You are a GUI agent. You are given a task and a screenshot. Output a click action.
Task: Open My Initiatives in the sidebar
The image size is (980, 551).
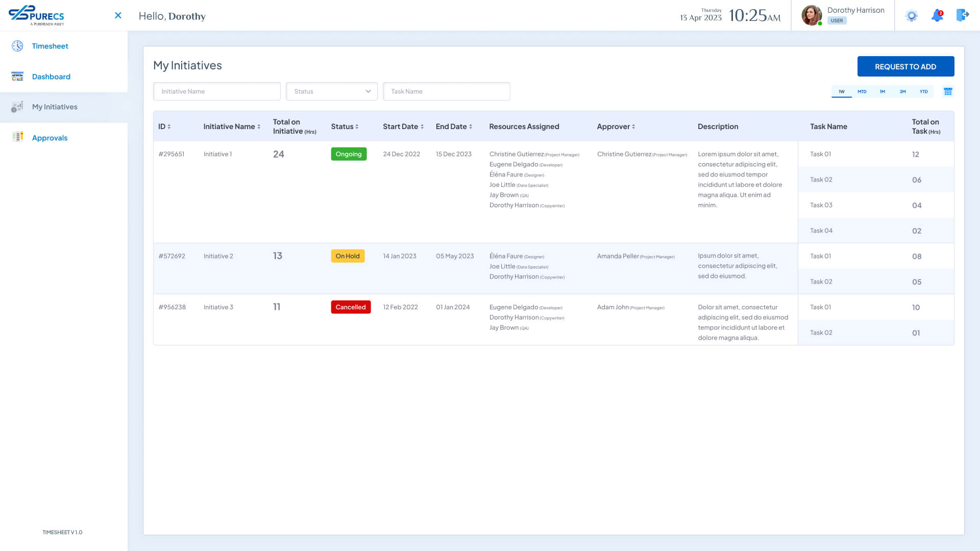pos(55,107)
